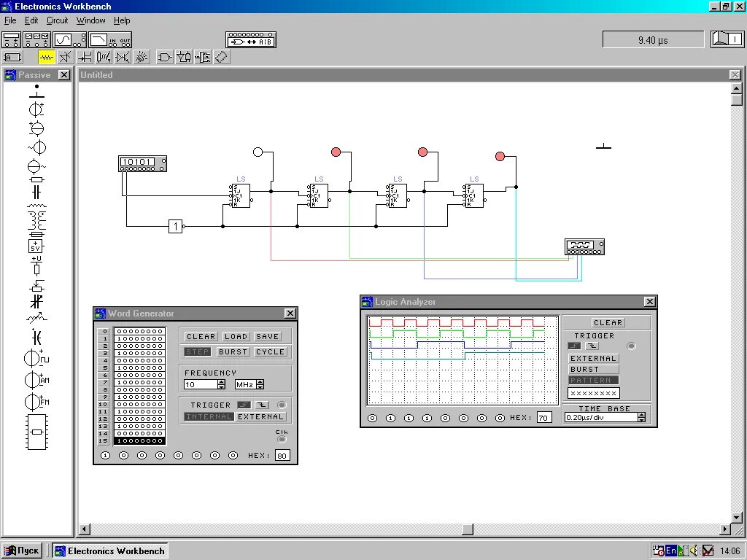The width and height of the screenshot is (747, 560).
Task: Pick the battery DC source in Passive panel
Action: pyautogui.click(x=36, y=109)
